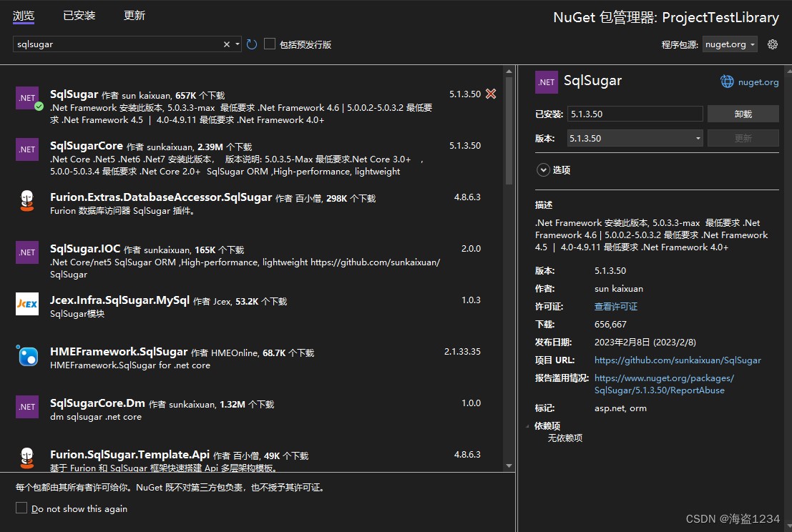Screen dimensions: 792x532
Task: Switch to the 已安装 tab
Action: (79, 15)
